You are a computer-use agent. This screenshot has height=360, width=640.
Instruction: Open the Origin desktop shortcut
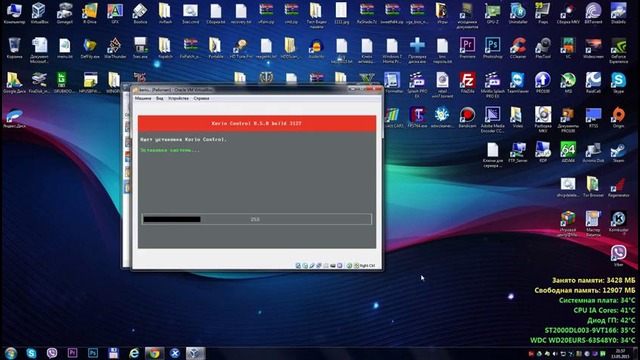(x=618, y=117)
